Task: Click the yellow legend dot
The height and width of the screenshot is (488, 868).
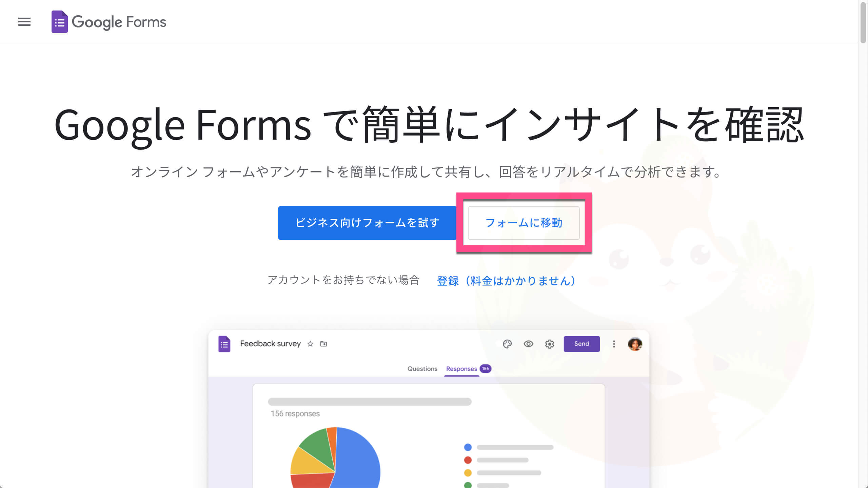Action: coord(468,473)
